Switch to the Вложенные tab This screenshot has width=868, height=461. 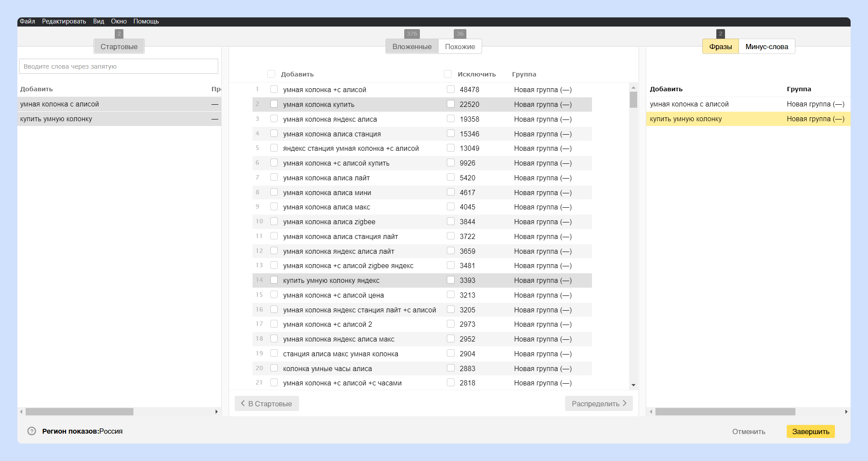[412, 46]
